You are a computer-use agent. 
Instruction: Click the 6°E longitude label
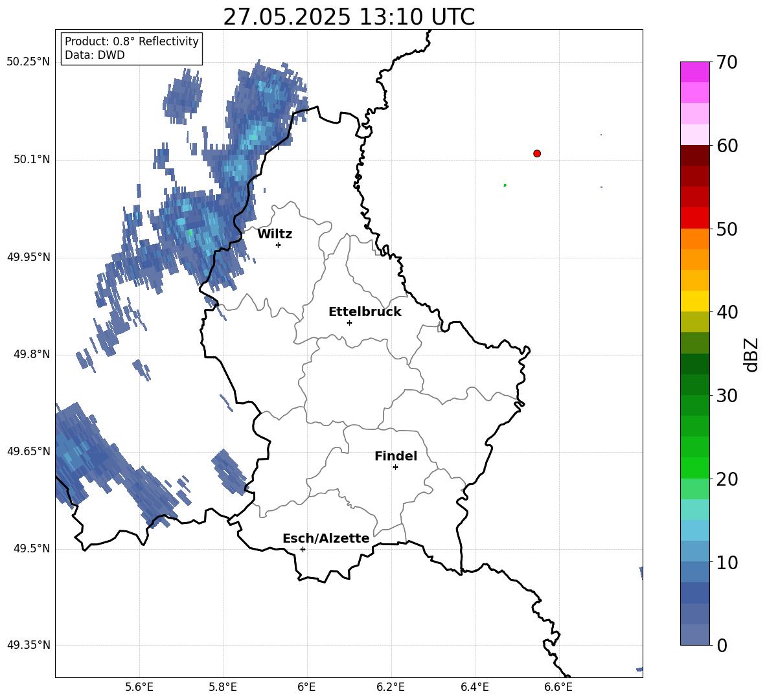point(306,687)
